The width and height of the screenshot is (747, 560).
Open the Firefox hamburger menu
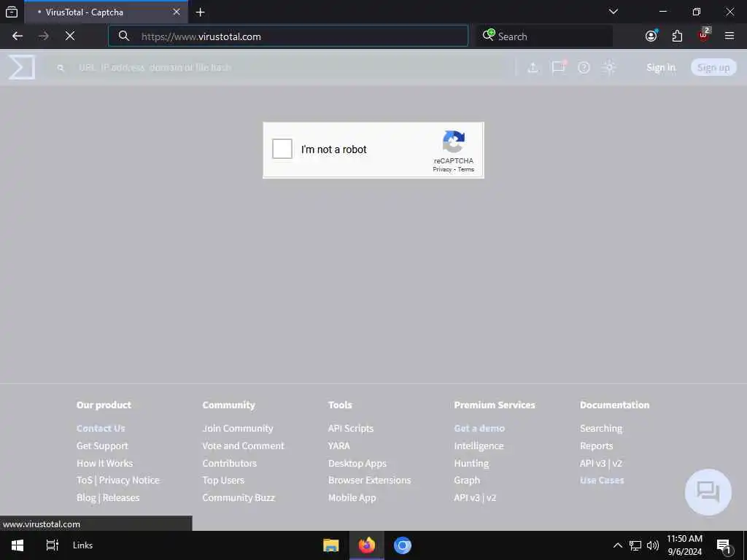[729, 36]
